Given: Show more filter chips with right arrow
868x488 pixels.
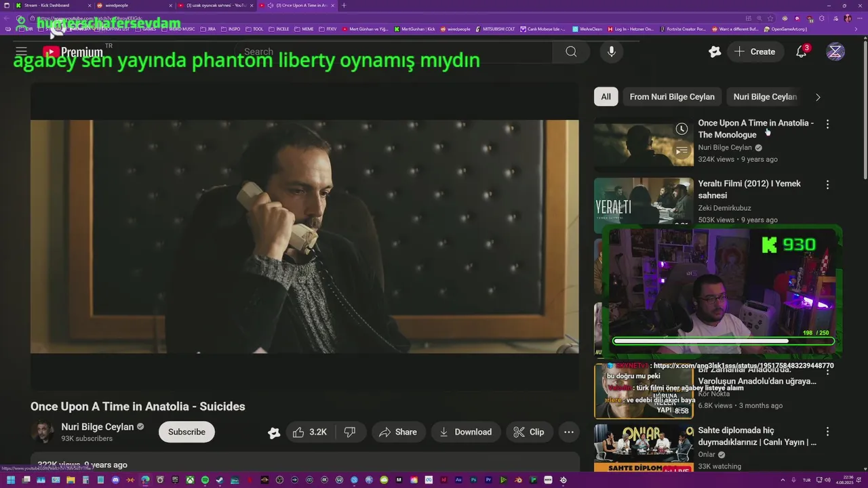Looking at the screenshot, I should tap(818, 97).
